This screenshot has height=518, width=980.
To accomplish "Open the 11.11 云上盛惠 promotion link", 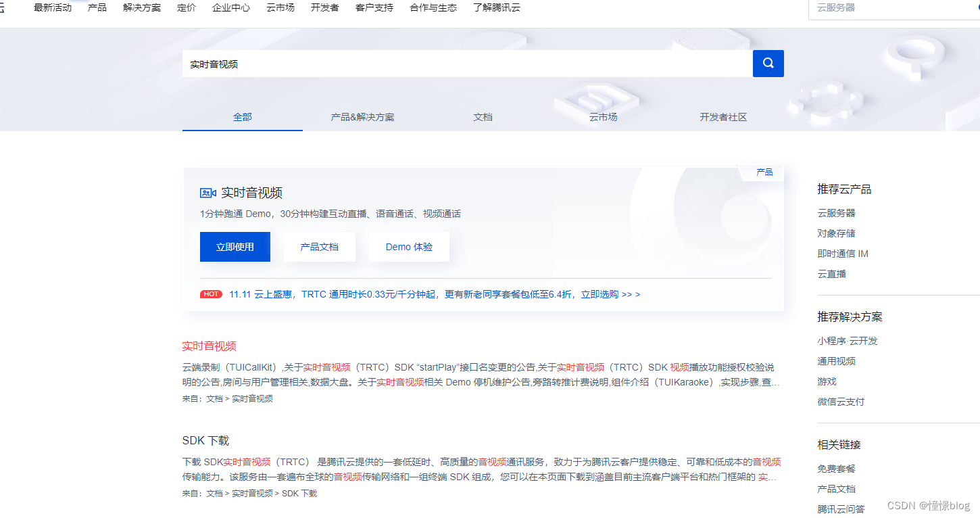I will pos(435,294).
